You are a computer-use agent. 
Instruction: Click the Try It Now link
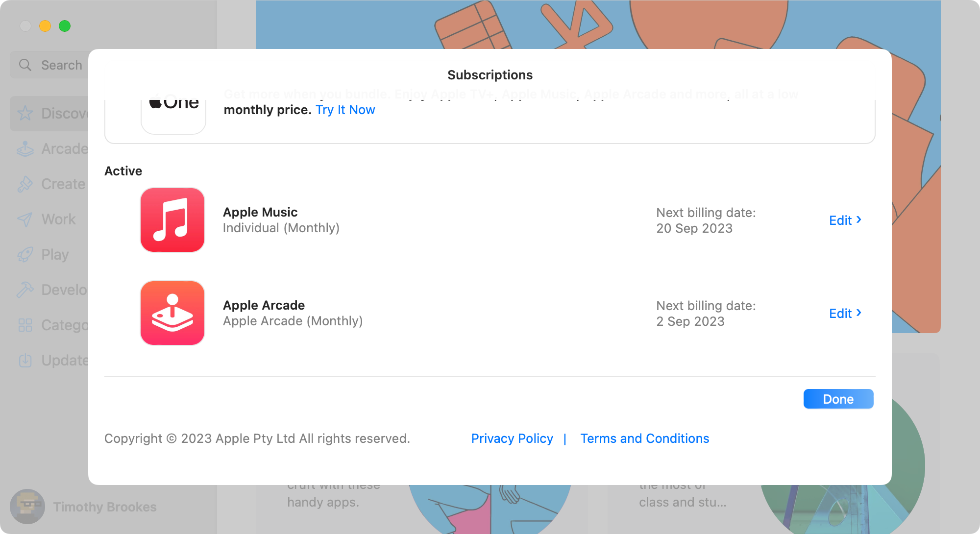(345, 110)
